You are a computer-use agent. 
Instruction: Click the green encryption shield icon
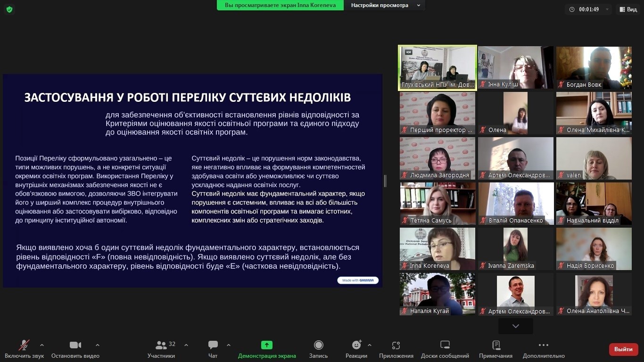(9, 9)
